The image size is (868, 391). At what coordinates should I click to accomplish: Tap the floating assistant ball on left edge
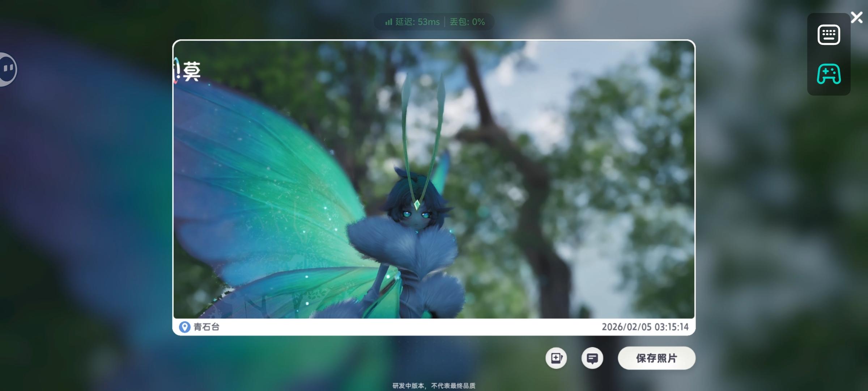coord(7,69)
